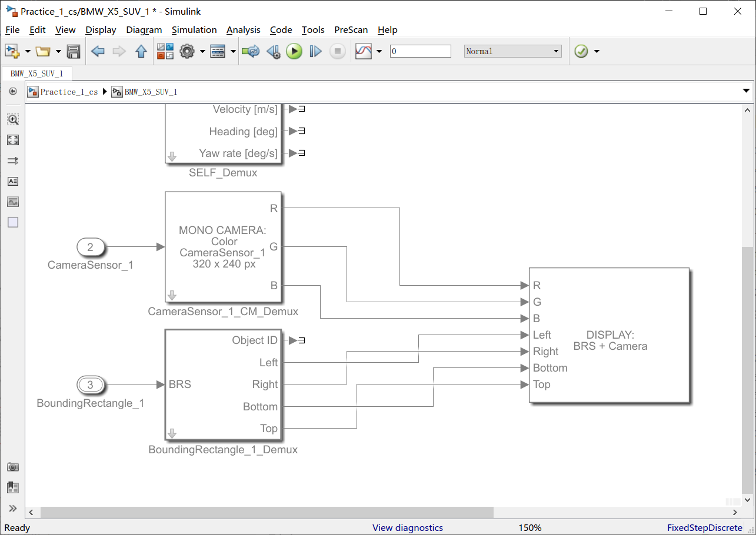The image size is (756, 535).
Task: Select the MONO CAMERA demux block
Action: pyautogui.click(x=223, y=247)
